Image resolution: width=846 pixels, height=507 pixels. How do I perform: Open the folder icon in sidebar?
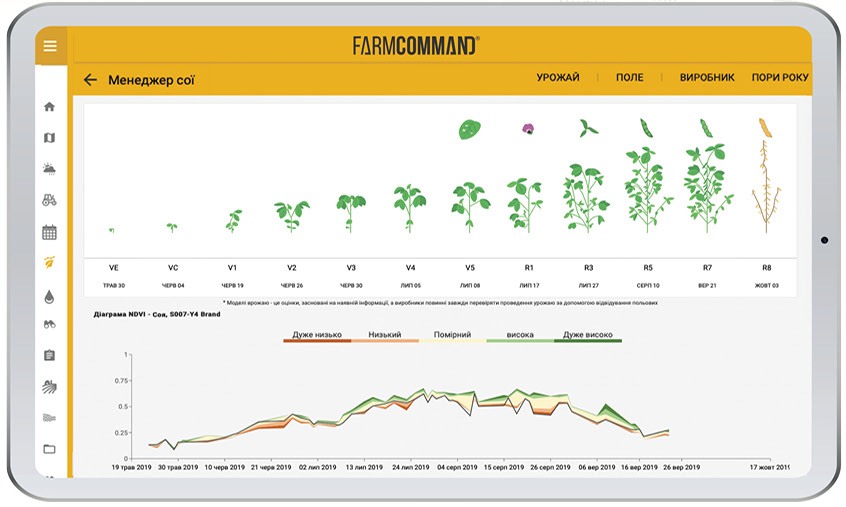(50, 448)
